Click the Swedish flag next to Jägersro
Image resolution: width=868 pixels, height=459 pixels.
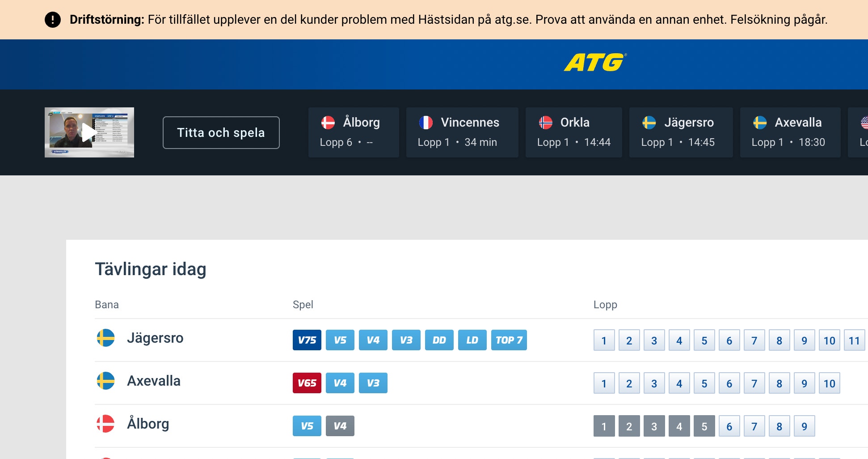point(106,339)
